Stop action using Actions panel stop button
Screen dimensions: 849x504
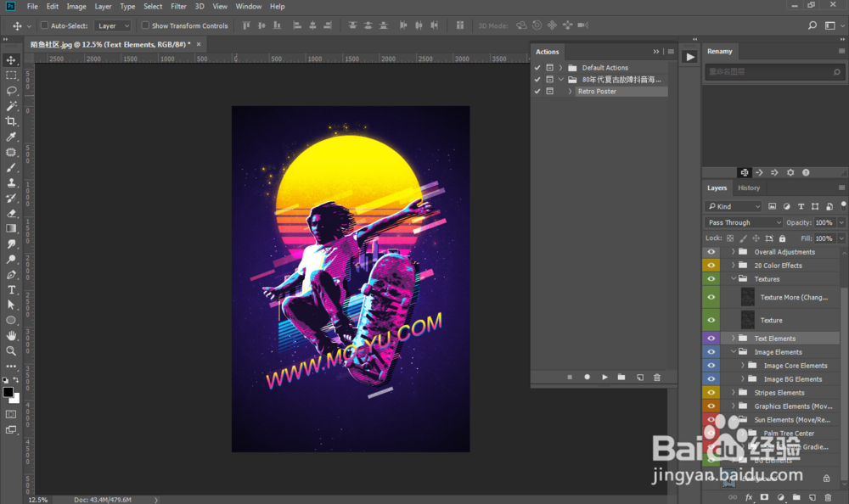pos(570,378)
